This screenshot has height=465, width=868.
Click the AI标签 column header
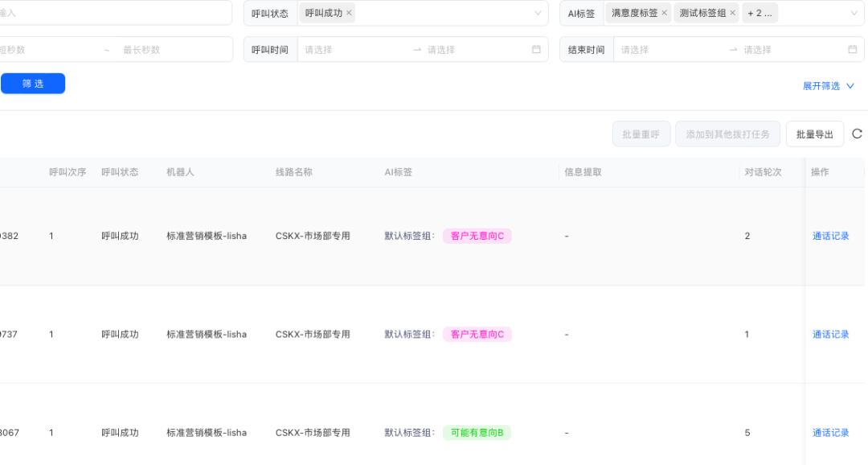coord(398,172)
